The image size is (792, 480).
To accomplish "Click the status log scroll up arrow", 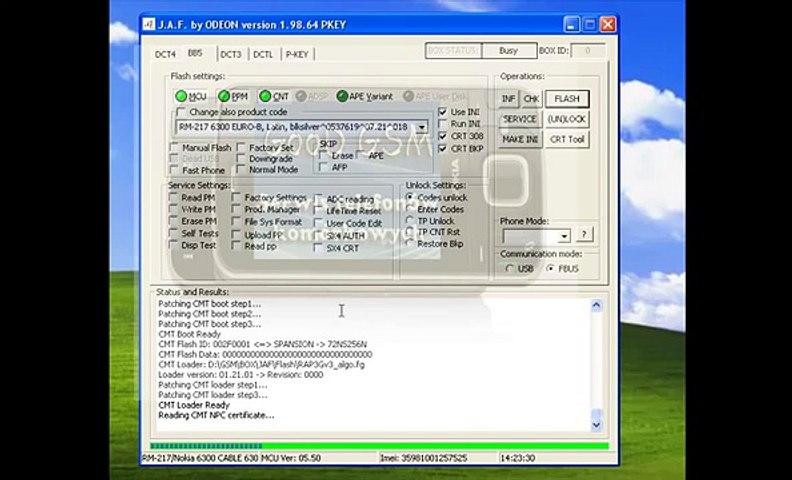I will pos(596,305).
